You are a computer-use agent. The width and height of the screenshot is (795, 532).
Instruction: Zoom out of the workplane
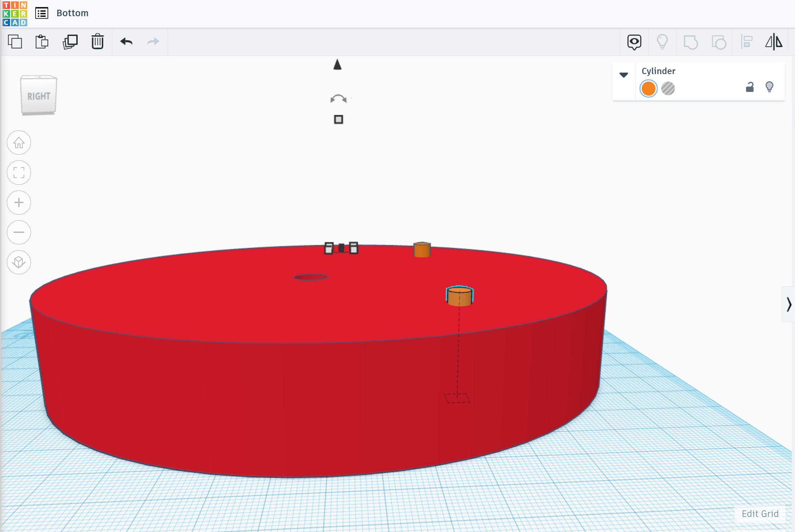coord(19,232)
